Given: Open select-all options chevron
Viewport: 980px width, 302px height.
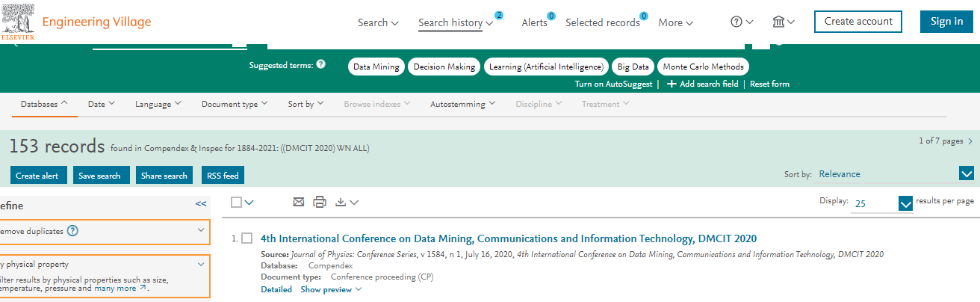Looking at the screenshot, I should pos(249,202).
